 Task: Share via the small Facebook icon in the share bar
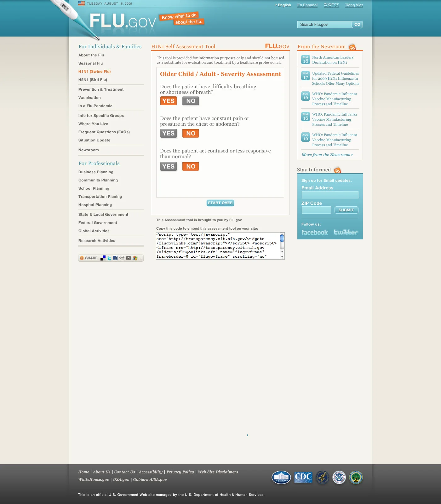(115, 258)
